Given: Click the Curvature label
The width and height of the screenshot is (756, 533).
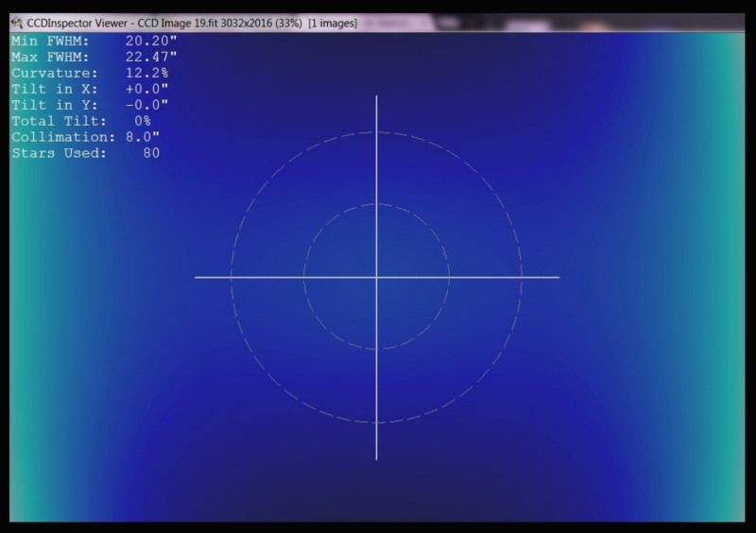Looking at the screenshot, I should click(x=55, y=73).
